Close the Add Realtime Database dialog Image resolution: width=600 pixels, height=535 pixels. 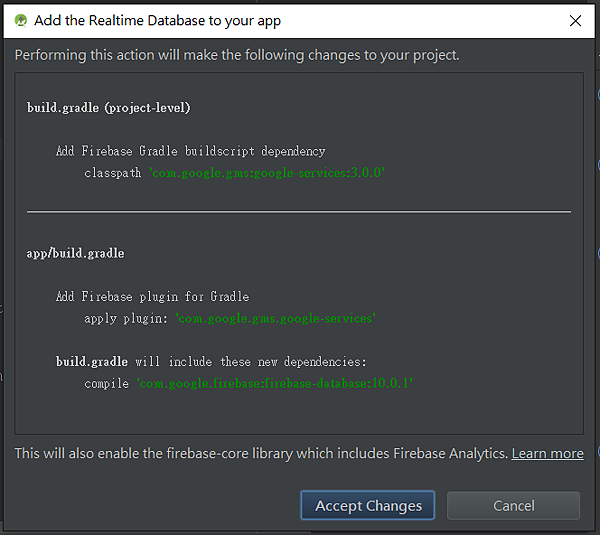pos(575,21)
